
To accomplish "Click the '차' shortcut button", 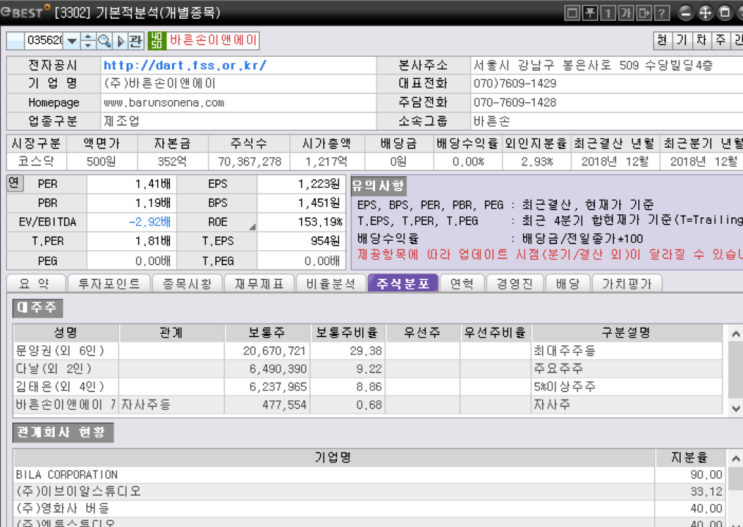I will pyautogui.click(x=701, y=40).
